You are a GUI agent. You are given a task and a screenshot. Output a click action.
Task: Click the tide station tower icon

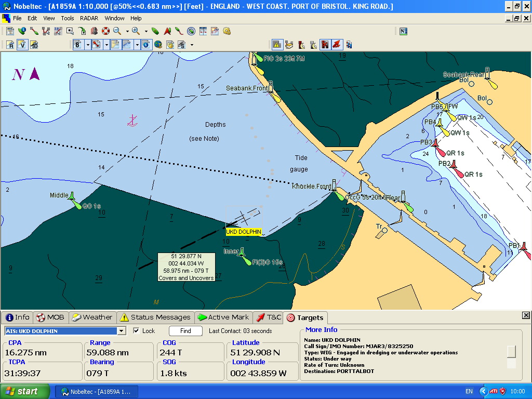pos(94,31)
